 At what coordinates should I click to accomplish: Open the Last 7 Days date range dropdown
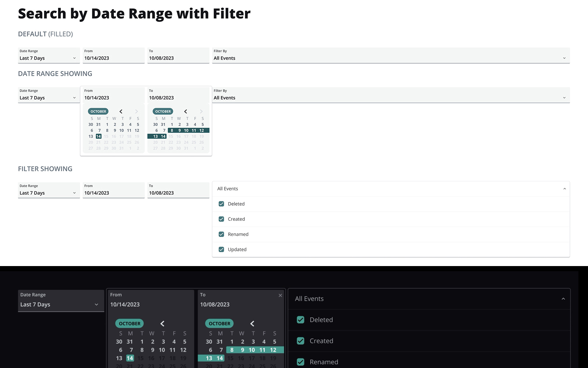coord(49,58)
